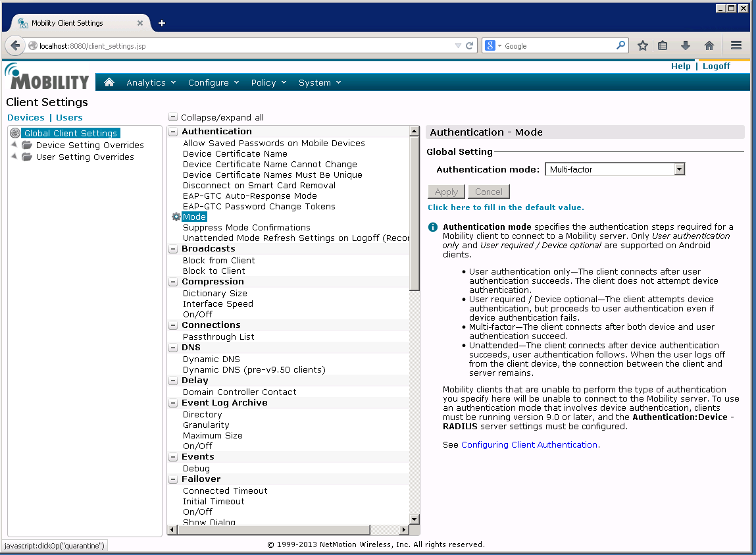
Task: Click the browser back arrow button
Action: point(14,46)
